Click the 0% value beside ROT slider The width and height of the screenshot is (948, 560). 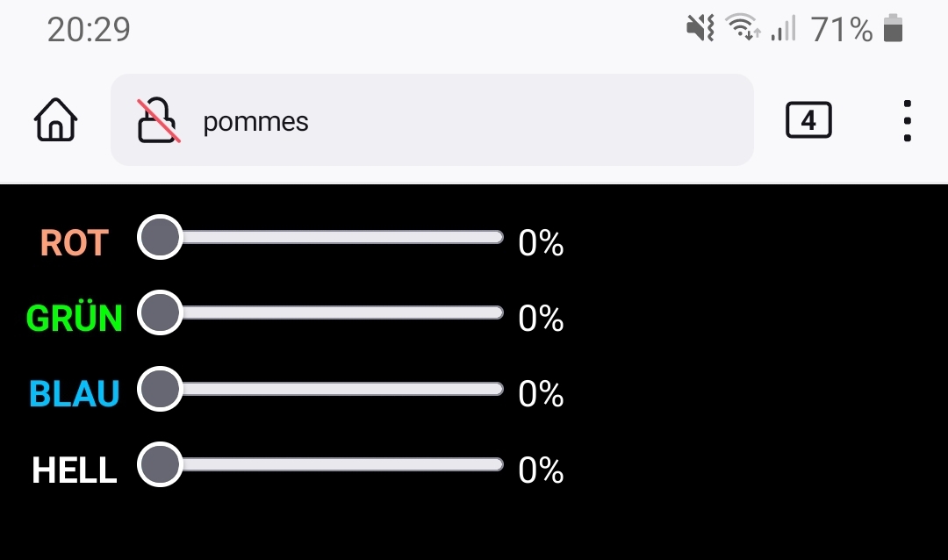(541, 243)
